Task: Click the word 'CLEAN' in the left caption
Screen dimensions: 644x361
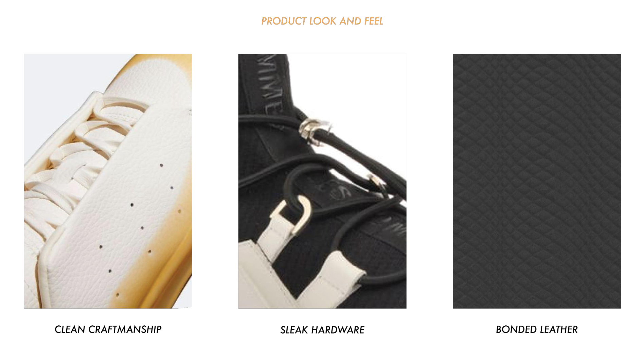Action: click(70, 329)
